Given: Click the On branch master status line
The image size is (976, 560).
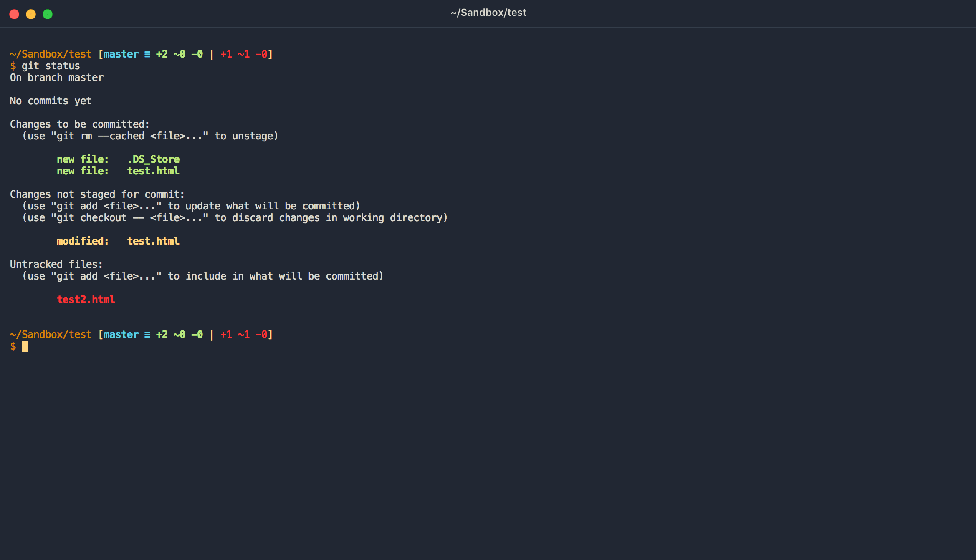Looking at the screenshot, I should (56, 77).
